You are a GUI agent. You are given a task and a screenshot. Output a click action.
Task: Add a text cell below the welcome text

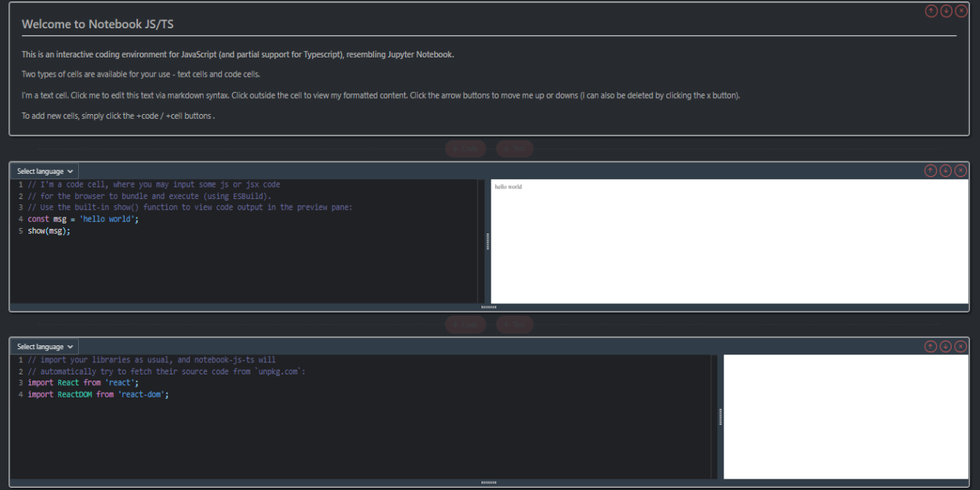pos(514,149)
